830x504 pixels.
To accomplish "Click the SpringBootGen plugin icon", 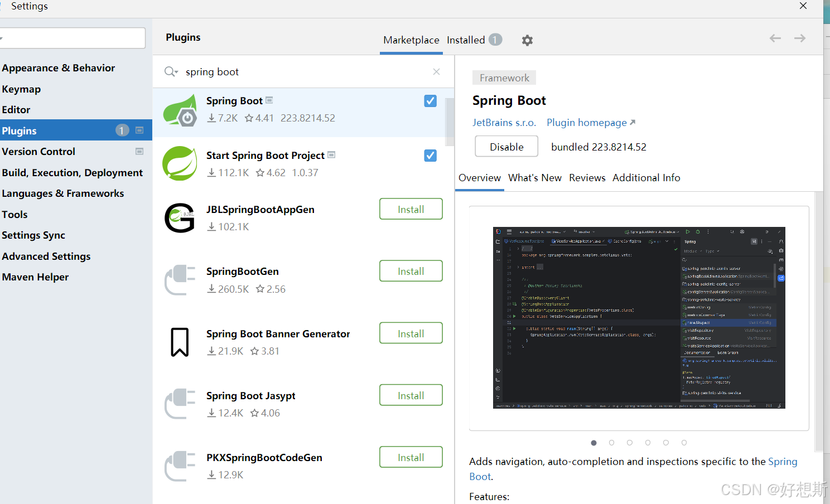I will 180,280.
